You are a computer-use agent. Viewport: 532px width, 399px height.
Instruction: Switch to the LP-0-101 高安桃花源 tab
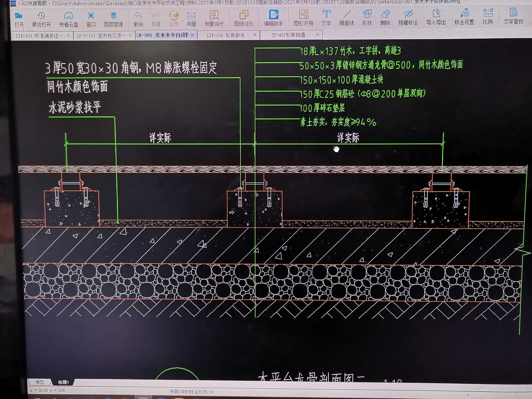point(101,36)
